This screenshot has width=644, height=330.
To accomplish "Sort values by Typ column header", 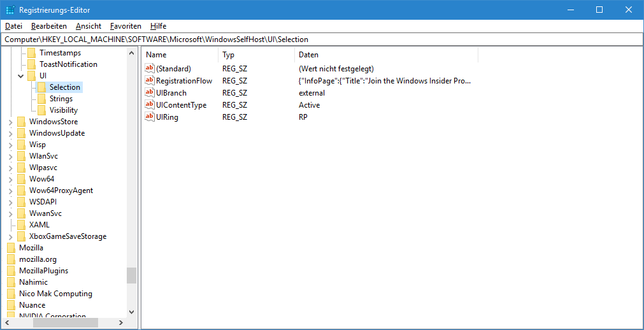I will (256, 55).
